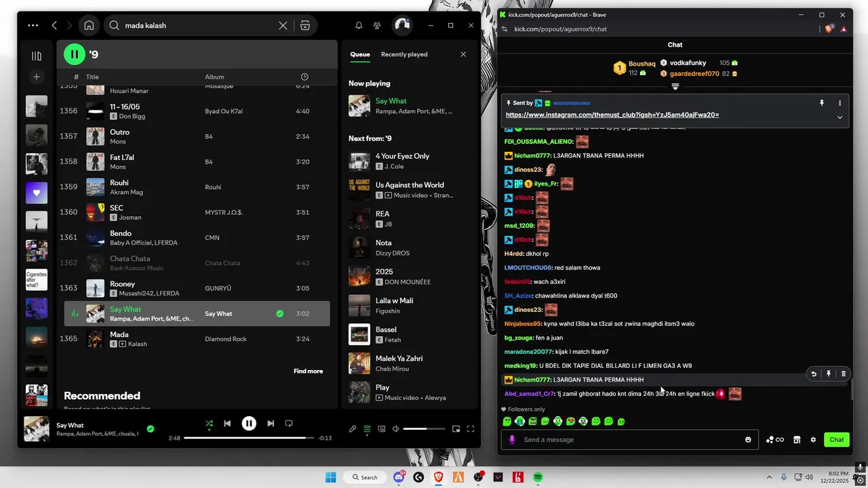Reply to hicham0777 highlighted message
The width and height of the screenshot is (868, 488).
point(813,373)
